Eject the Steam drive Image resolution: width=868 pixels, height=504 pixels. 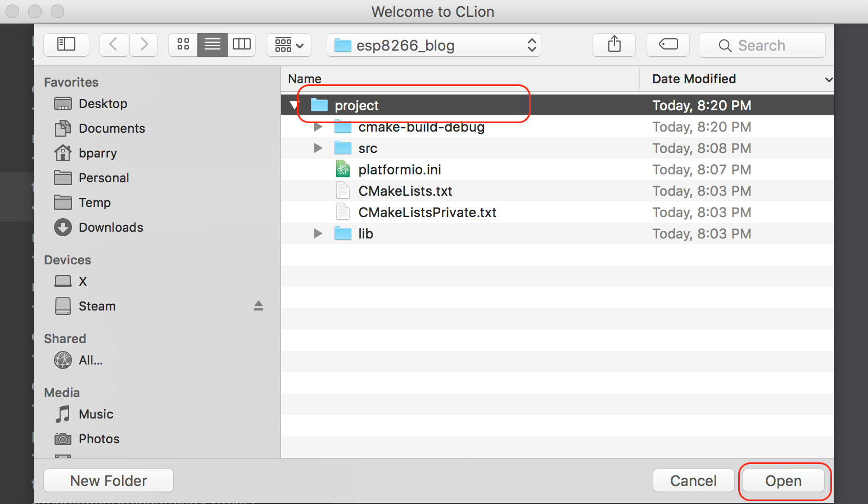coord(259,306)
